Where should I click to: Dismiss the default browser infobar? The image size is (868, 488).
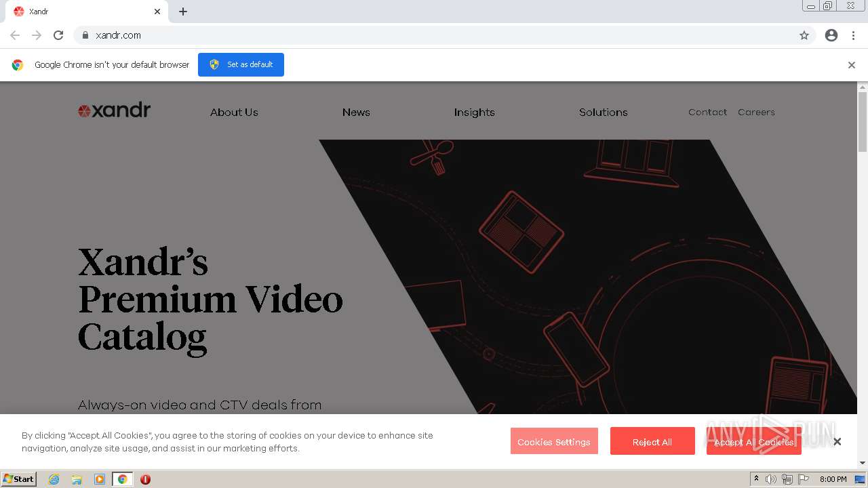tap(852, 65)
